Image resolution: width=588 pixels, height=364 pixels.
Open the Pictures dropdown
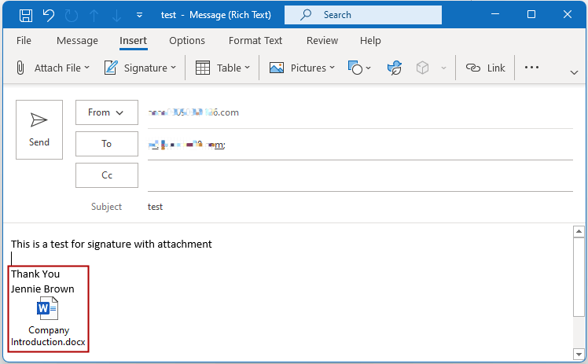[x=302, y=68]
